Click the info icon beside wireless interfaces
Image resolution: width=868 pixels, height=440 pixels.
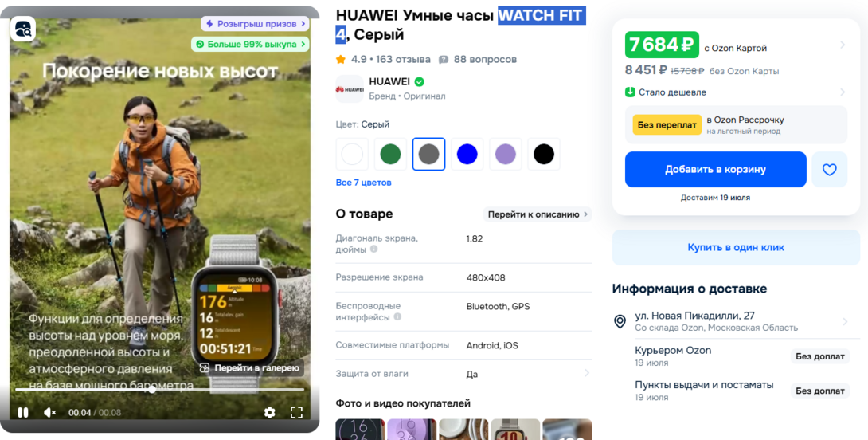[x=397, y=317]
